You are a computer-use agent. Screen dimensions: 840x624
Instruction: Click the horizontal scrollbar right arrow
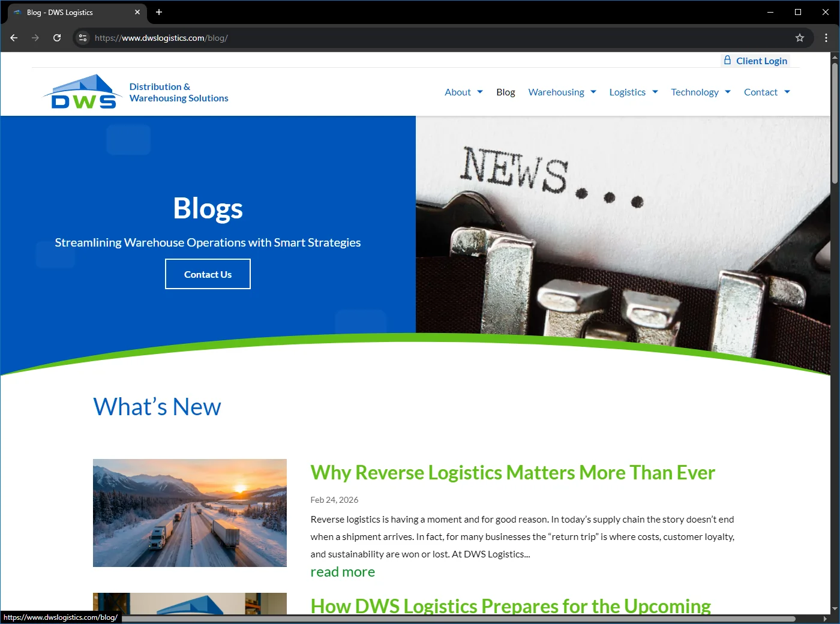(825, 619)
